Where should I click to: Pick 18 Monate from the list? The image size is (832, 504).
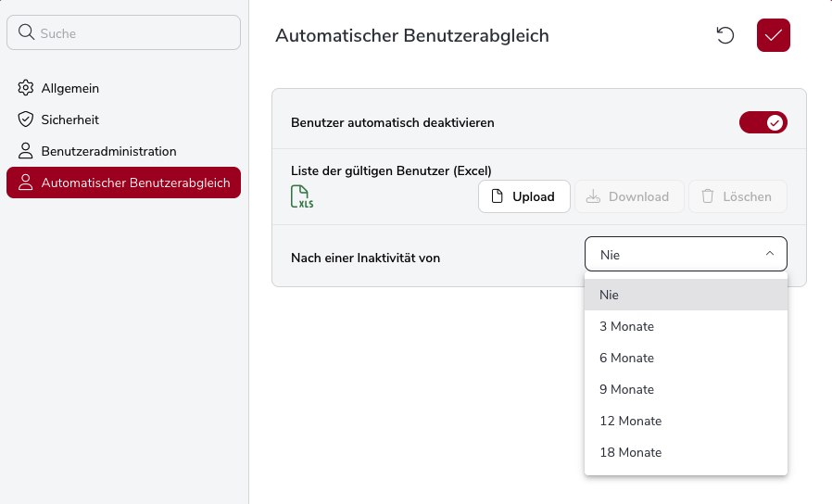(x=631, y=452)
